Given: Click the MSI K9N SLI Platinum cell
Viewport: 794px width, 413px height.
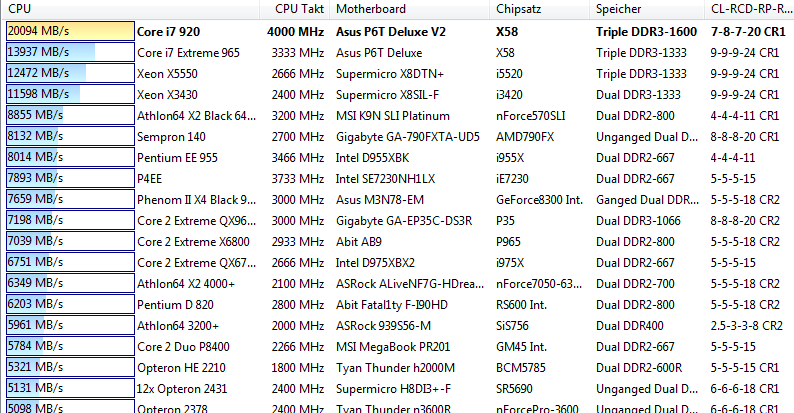Looking at the screenshot, I should click(x=392, y=116).
